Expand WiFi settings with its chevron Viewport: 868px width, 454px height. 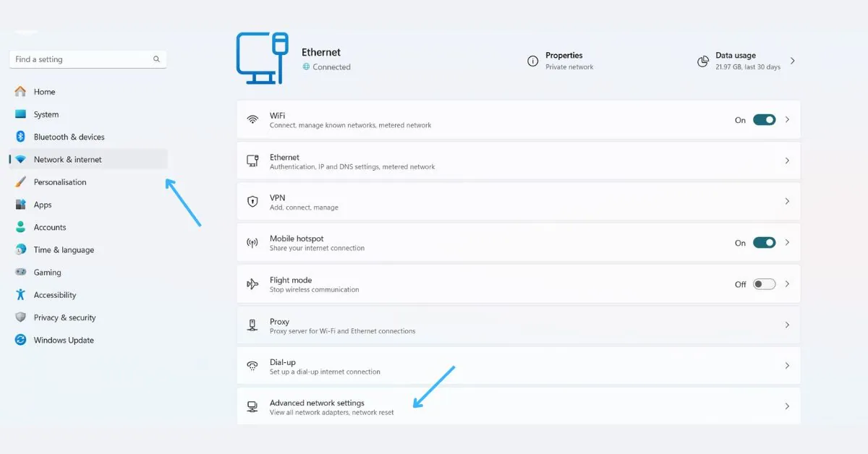(787, 120)
